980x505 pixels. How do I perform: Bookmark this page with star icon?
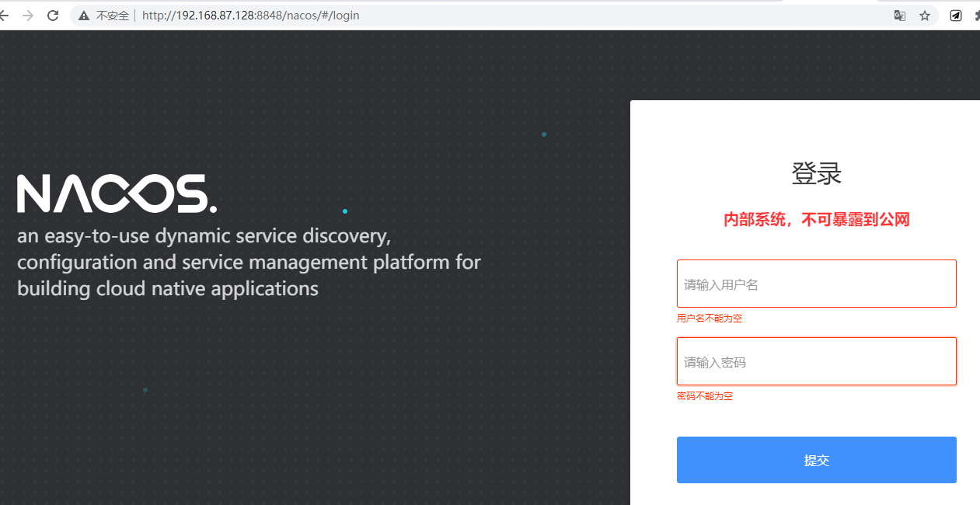[925, 16]
